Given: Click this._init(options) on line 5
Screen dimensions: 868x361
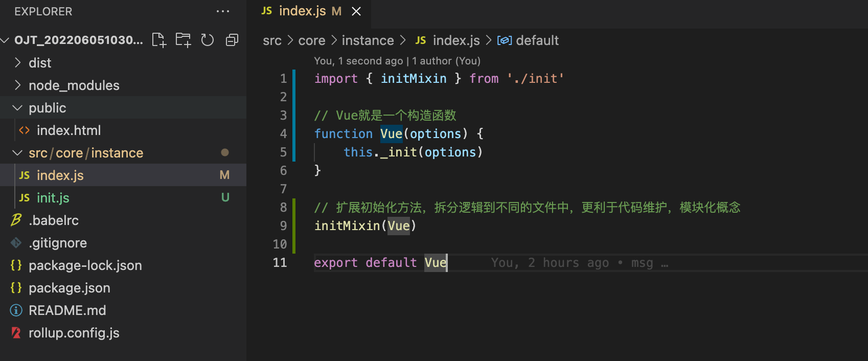Looking at the screenshot, I should pos(413,152).
